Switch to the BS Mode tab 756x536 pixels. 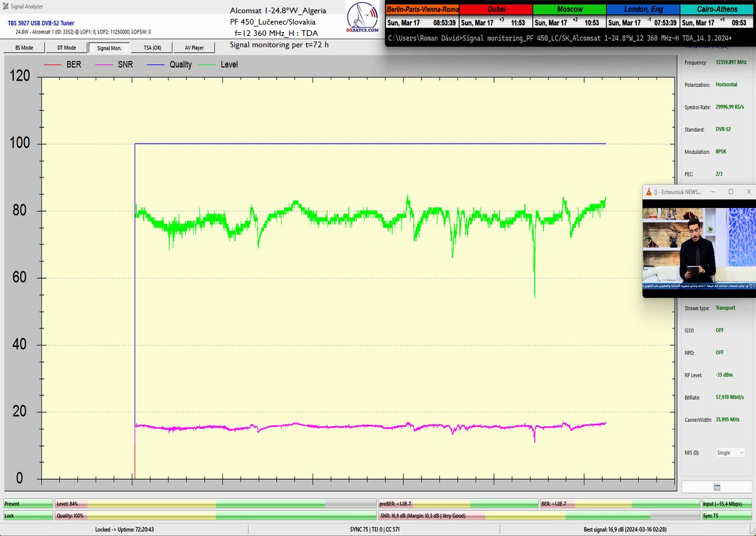tap(24, 48)
